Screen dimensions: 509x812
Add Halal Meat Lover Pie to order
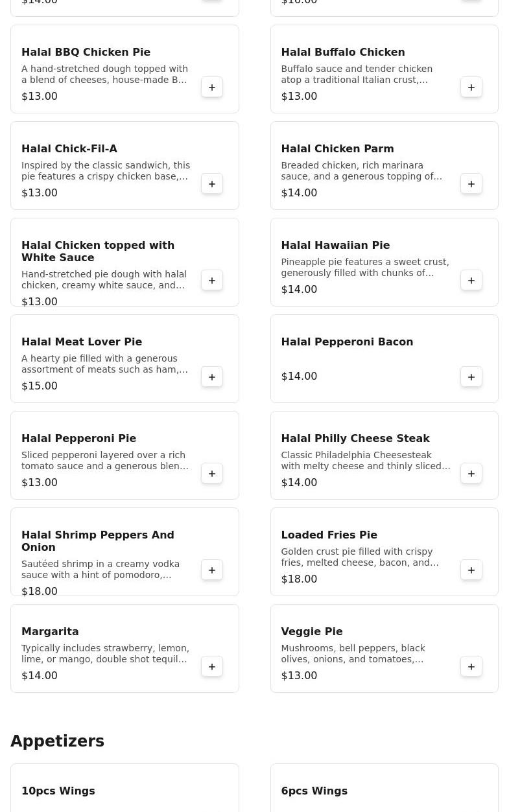click(x=212, y=377)
